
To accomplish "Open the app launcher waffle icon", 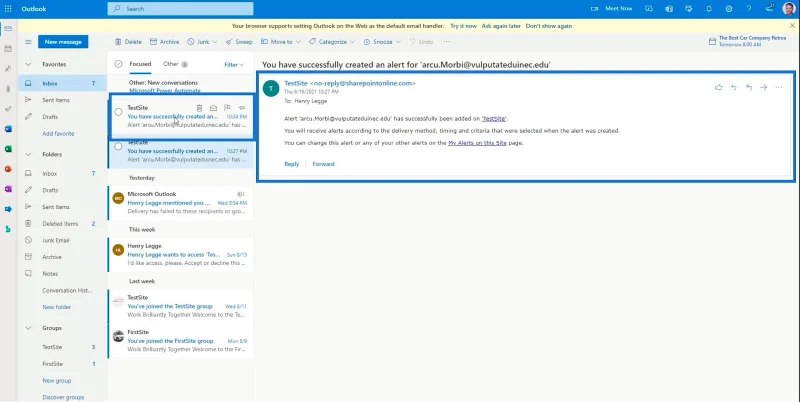I will [x=8, y=9].
